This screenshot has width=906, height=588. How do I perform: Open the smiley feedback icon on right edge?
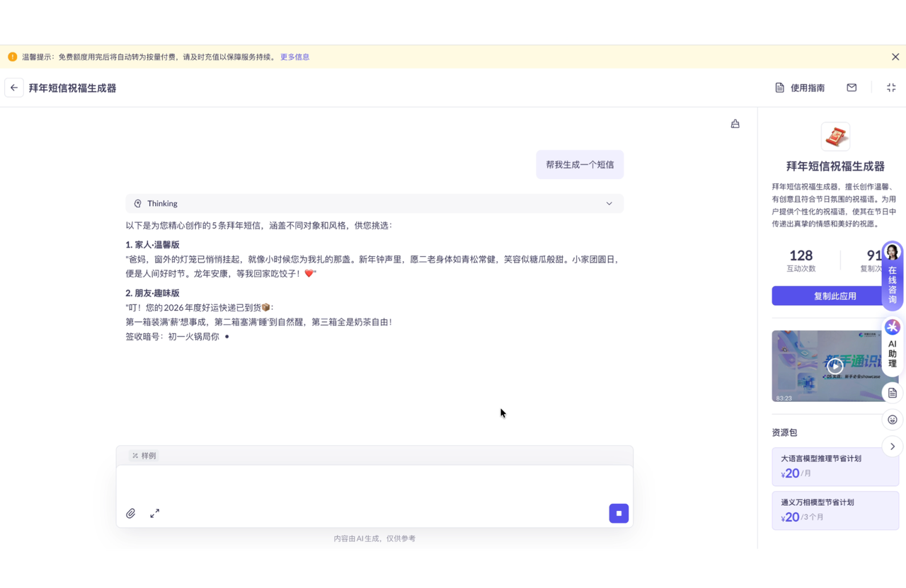click(x=892, y=420)
